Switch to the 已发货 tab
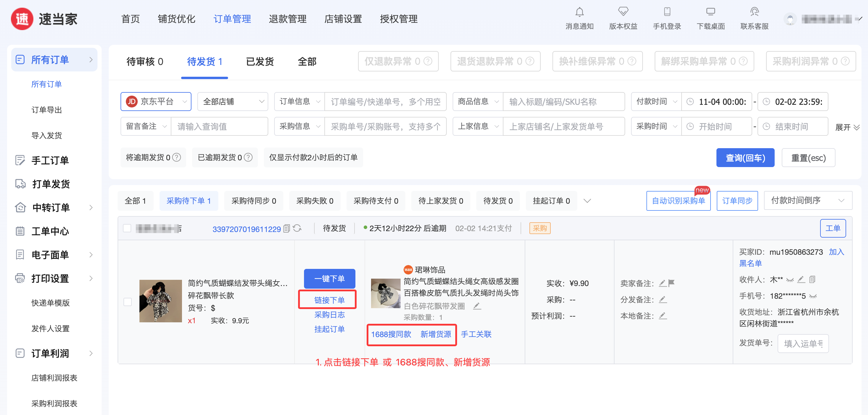 click(x=260, y=62)
